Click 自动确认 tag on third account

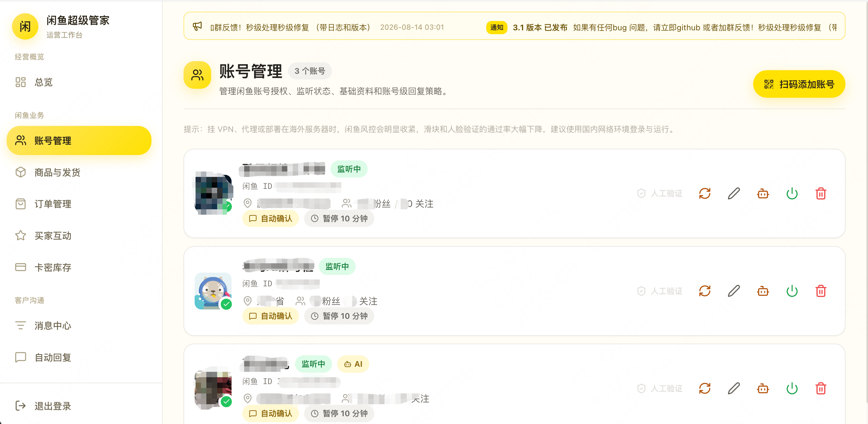click(x=271, y=414)
